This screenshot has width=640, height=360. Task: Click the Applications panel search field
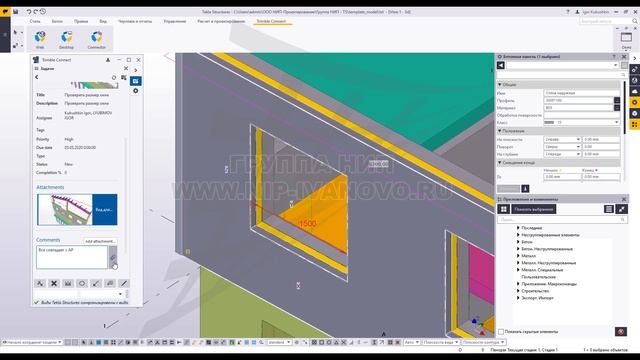(x=562, y=220)
